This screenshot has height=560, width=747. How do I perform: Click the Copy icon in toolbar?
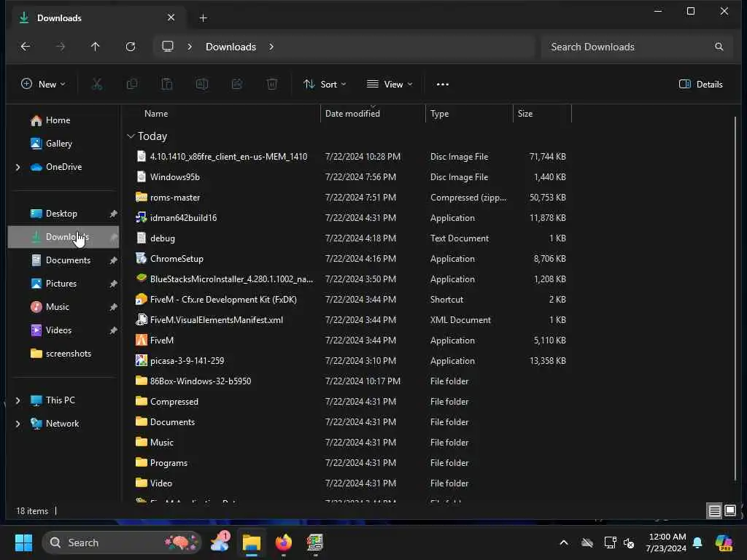click(x=132, y=85)
